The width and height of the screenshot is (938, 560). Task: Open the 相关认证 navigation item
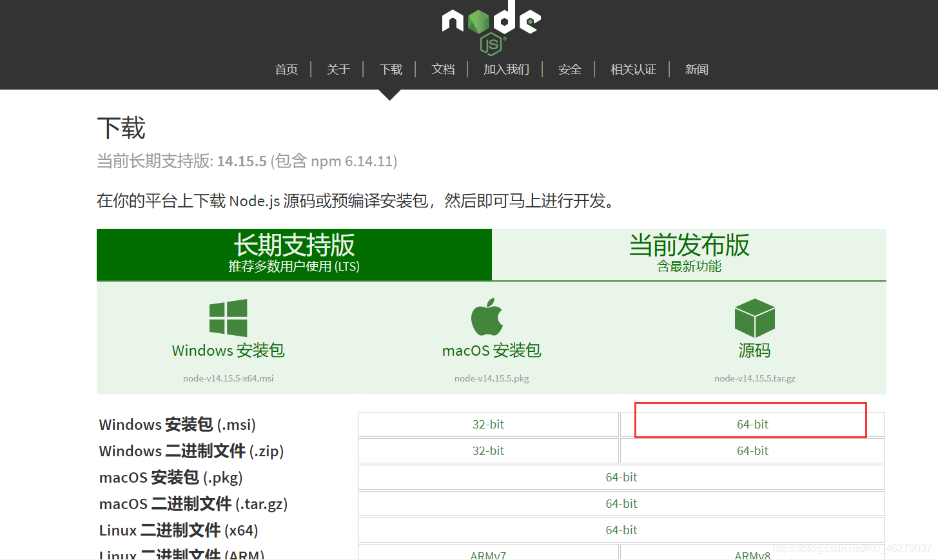pos(633,70)
